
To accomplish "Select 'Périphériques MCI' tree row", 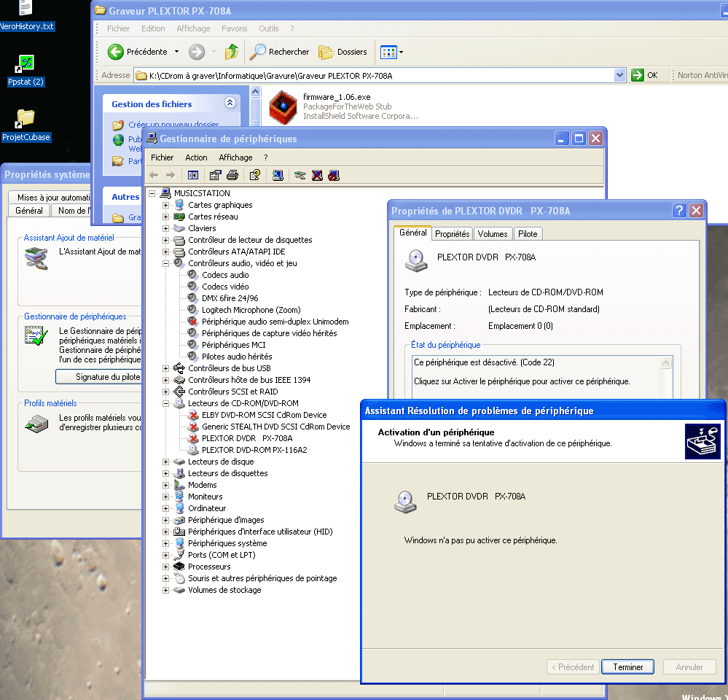I will click(x=233, y=345).
